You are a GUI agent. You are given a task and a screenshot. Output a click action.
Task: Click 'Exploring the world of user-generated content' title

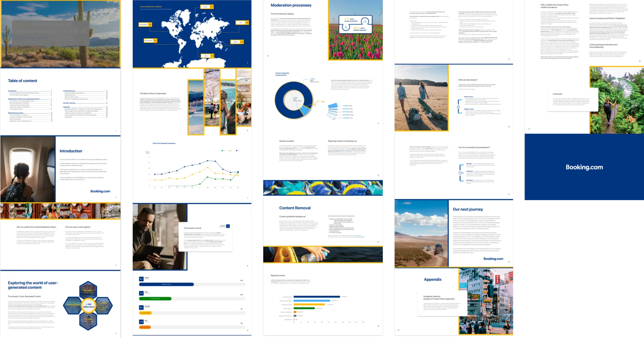click(33, 285)
